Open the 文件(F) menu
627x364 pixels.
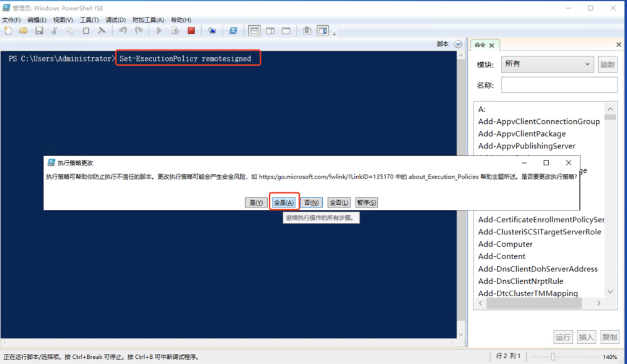[x=12, y=20]
